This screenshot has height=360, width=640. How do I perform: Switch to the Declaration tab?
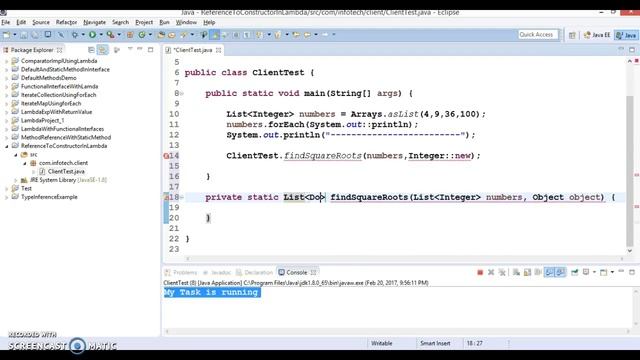pos(254,273)
